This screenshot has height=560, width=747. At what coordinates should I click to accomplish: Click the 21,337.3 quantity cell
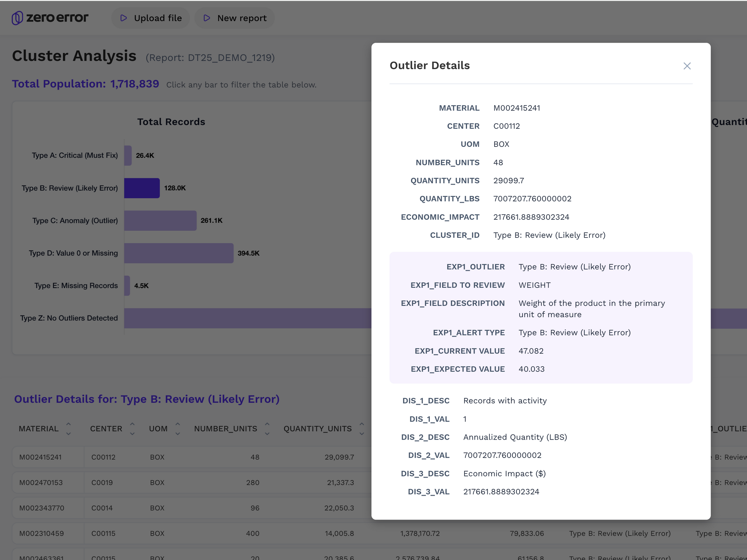click(340, 483)
